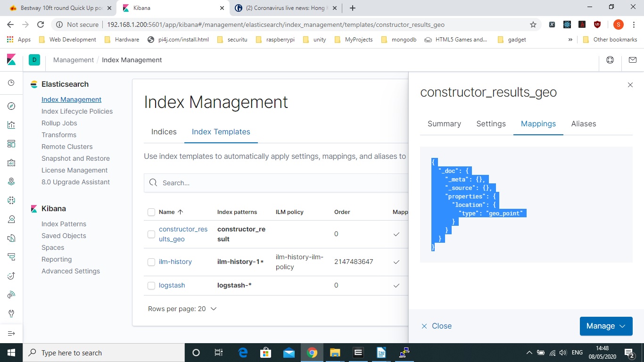Screen dimensions: 644x362
Task: Open the uBlock Origin extension icon
Action: pyautogui.click(x=597, y=25)
